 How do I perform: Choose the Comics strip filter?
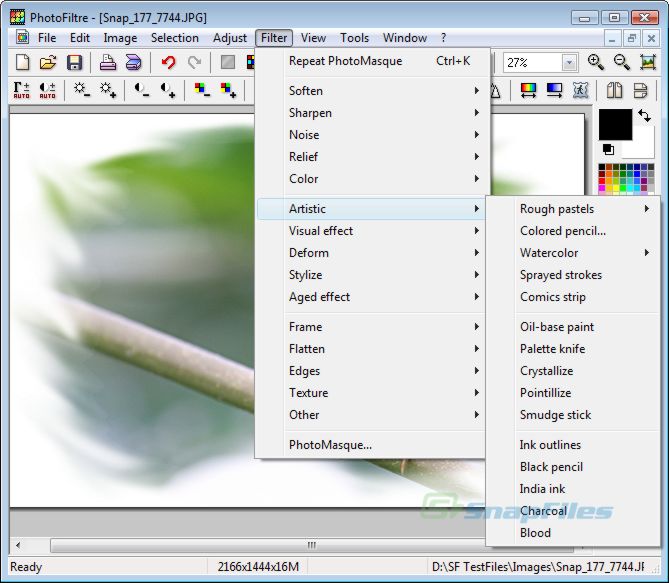click(573, 297)
